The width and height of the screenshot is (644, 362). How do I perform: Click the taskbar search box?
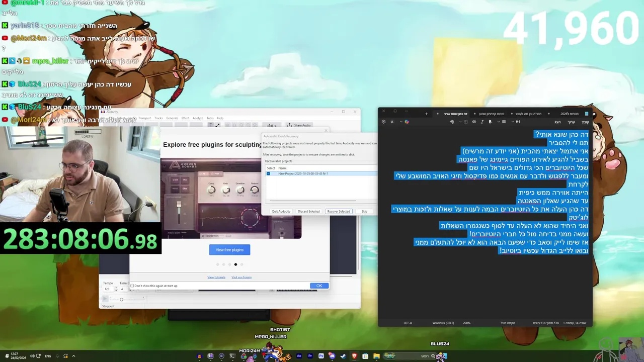click(411, 356)
